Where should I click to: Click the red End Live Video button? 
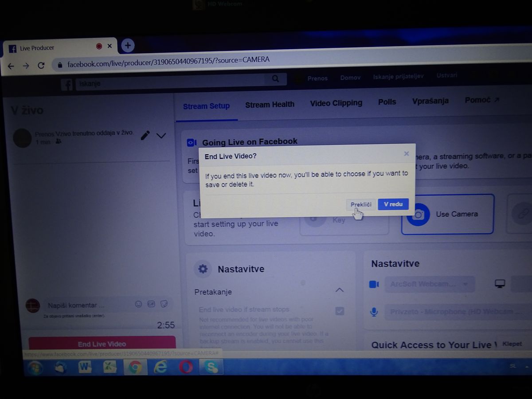coord(102,344)
